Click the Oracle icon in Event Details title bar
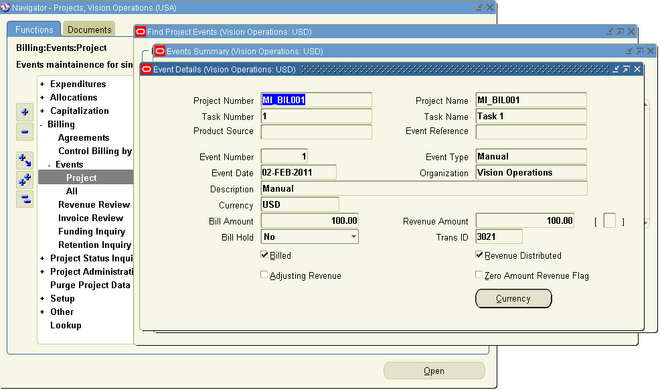This screenshot has width=660, height=390. tap(146, 69)
